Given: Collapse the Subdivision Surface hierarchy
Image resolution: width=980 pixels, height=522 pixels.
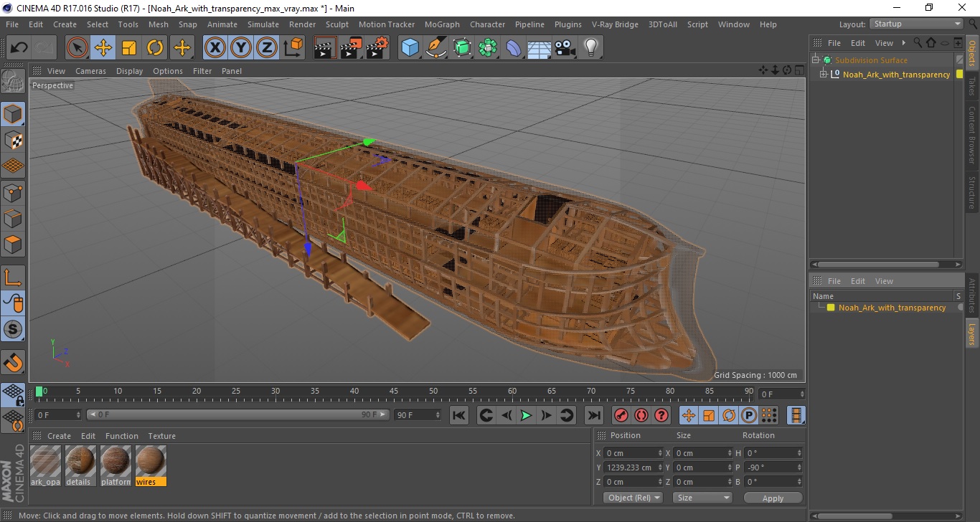Looking at the screenshot, I should [x=816, y=60].
